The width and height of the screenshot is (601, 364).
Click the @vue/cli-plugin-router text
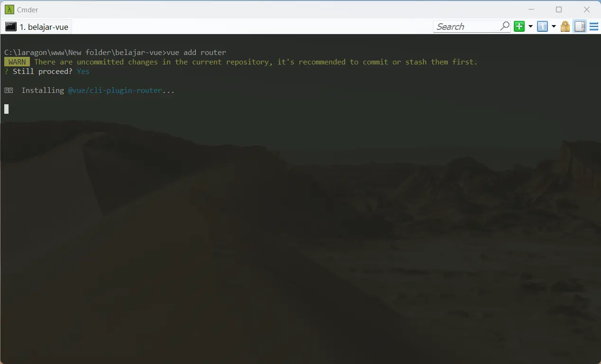point(115,91)
